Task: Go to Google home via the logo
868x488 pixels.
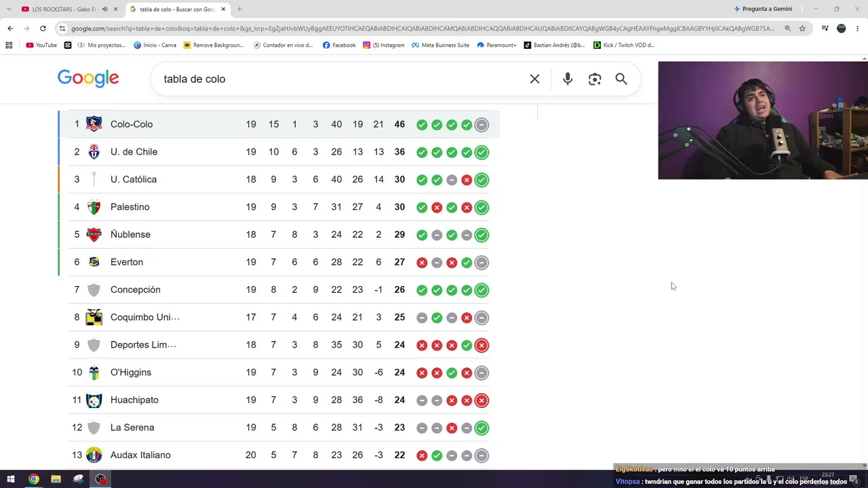Action: (x=88, y=79)
